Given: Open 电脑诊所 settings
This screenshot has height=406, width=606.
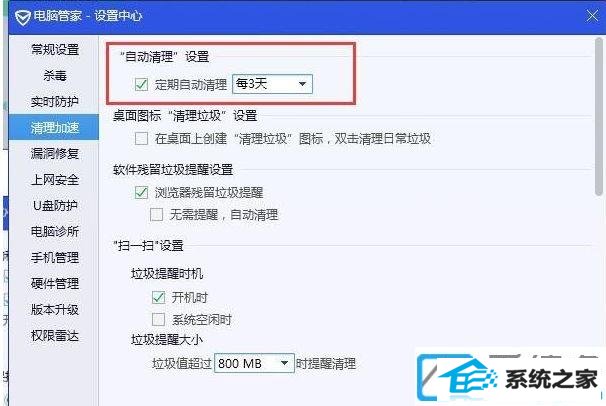Looking at the screenshot, I should [x=54, y=231].
